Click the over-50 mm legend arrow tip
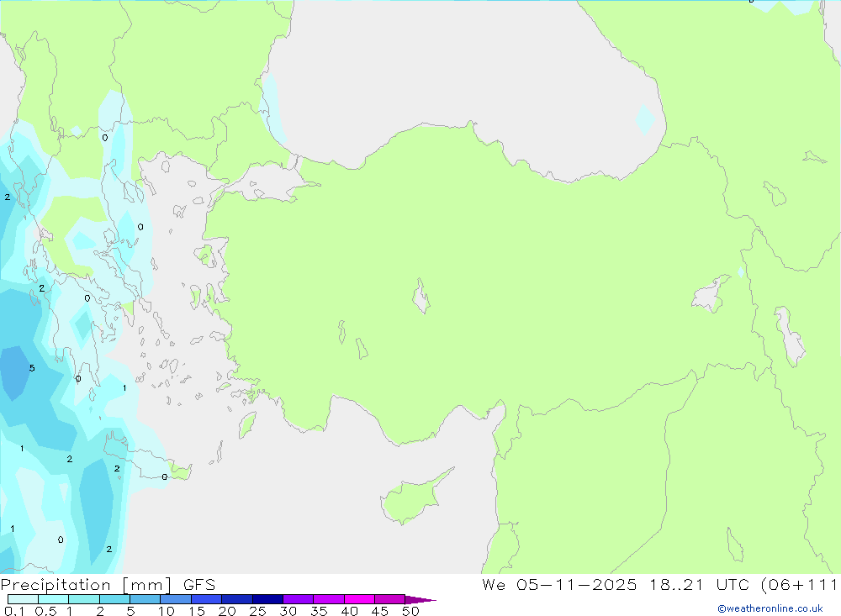841x616 pixels. pos(421,600)
